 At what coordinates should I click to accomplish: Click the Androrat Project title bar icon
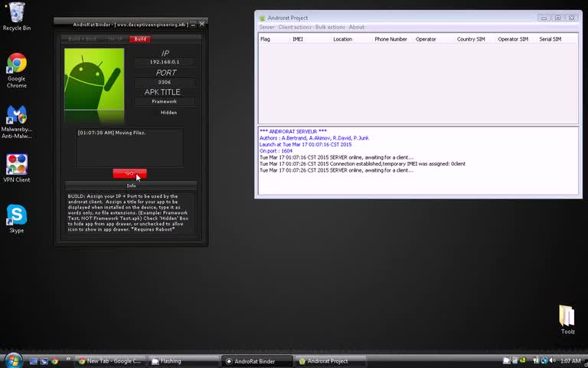262,18
